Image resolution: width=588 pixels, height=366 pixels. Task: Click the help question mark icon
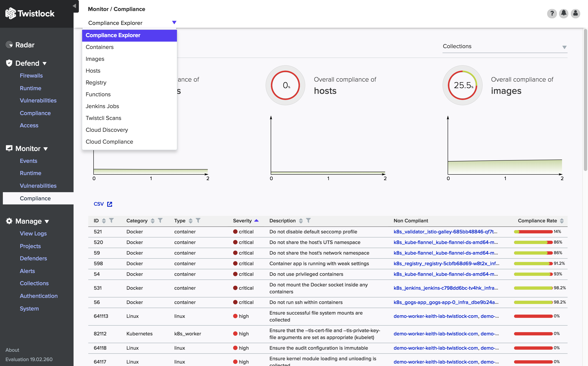552,13
